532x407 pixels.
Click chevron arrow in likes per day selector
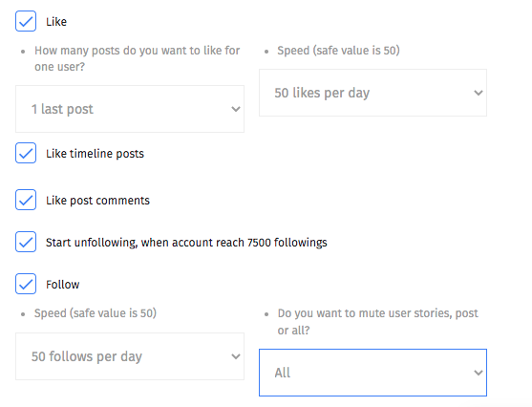click(x=479, y=93)
